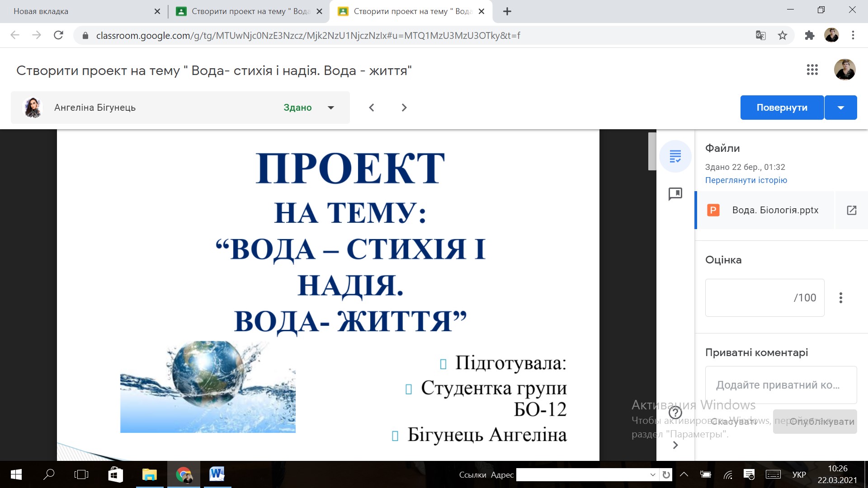The width and height of the screenshot is (868, 488).
Task: Click the Здано status label
Action: pos(297,108)
